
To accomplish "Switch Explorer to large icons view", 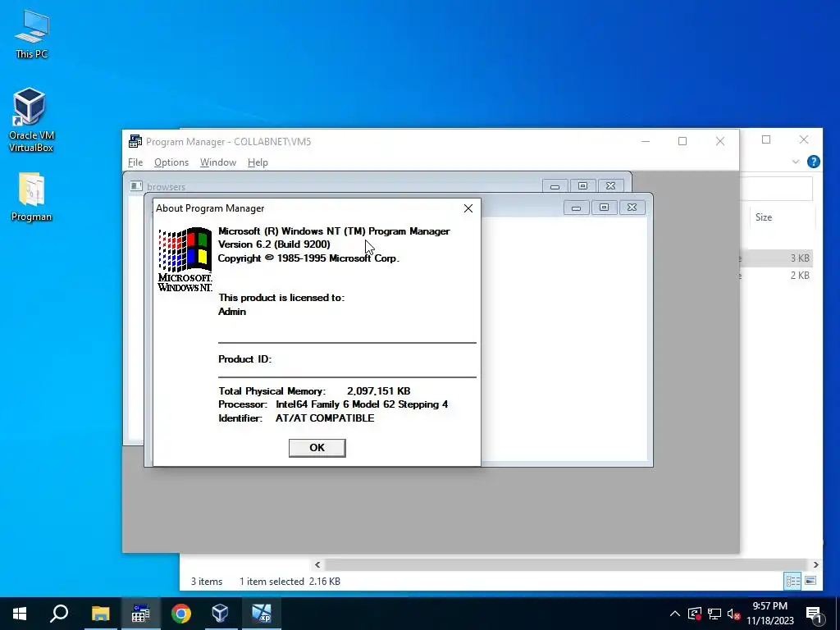I will (x=810, y=581).
